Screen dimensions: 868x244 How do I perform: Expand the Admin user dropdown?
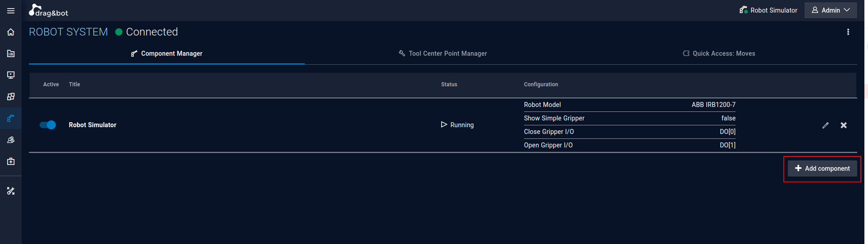831,10
